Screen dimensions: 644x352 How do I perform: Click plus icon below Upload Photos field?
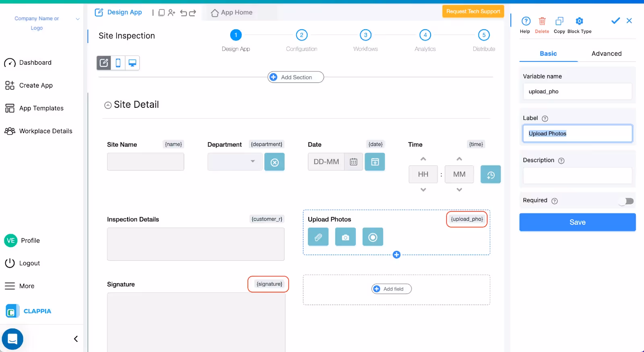coord(396,255)
